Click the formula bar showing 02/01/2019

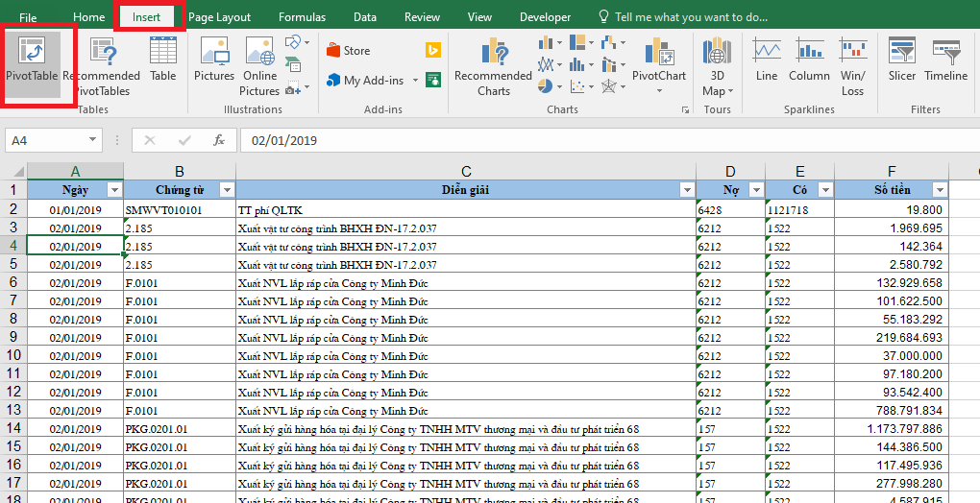(576, 140)
